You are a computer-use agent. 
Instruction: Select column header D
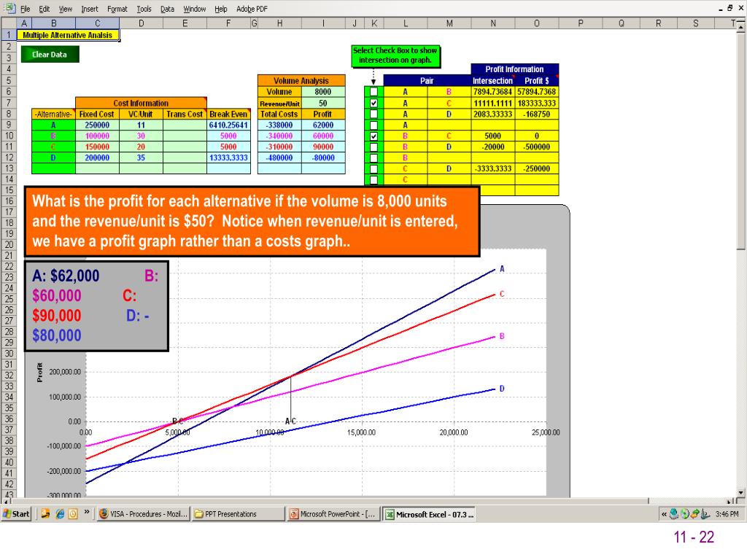(141, 23)
